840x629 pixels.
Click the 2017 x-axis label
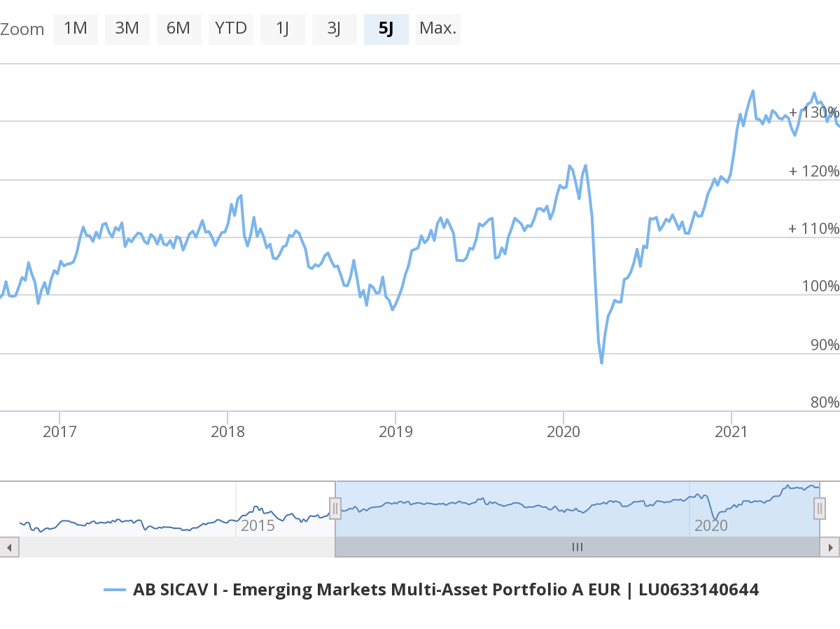[x=59, y=431]
